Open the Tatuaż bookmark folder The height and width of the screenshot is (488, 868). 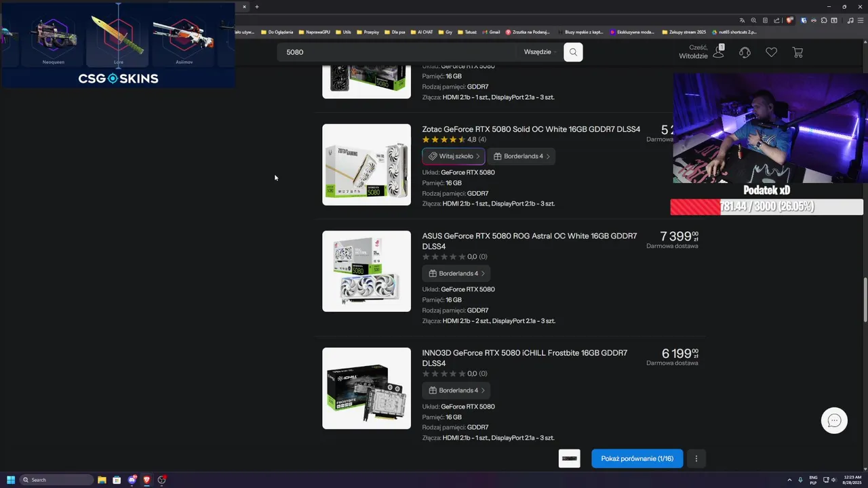coord(467,32)
